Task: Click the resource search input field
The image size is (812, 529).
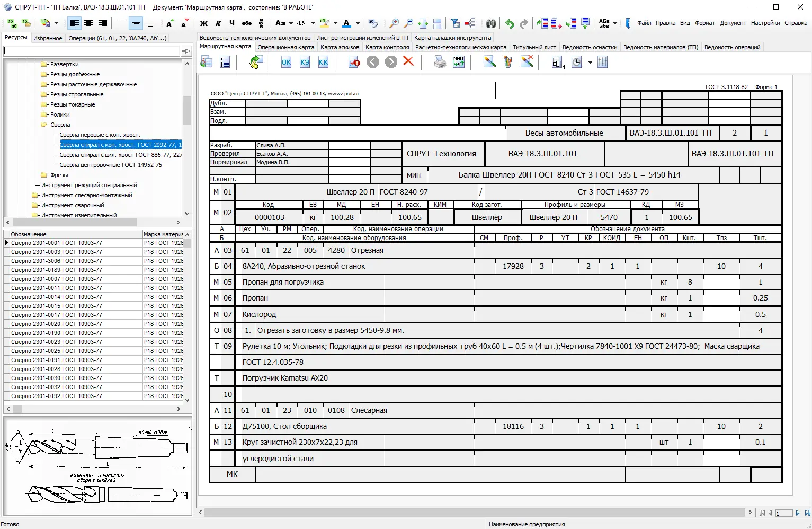Action: coord(92,51)
